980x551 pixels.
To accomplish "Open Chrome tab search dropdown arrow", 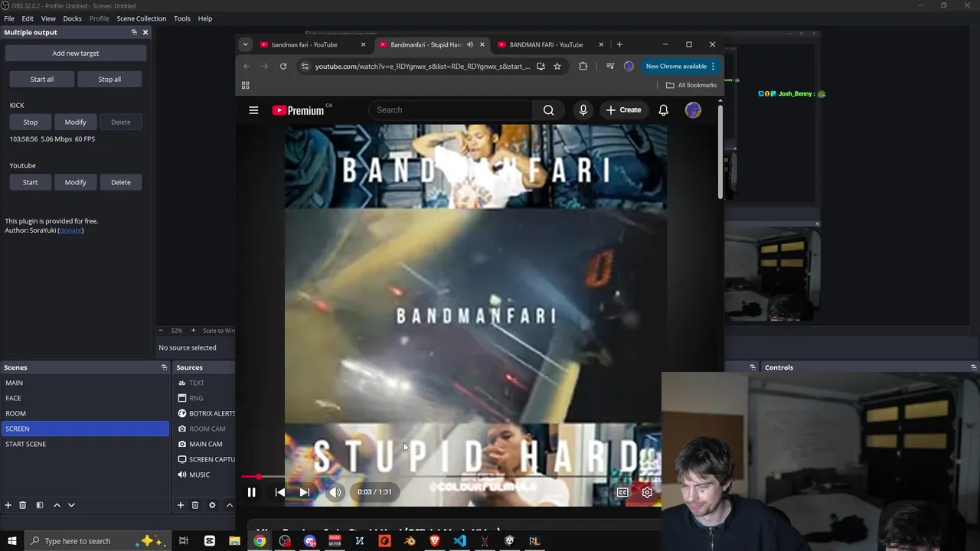I will click(245, 44).
